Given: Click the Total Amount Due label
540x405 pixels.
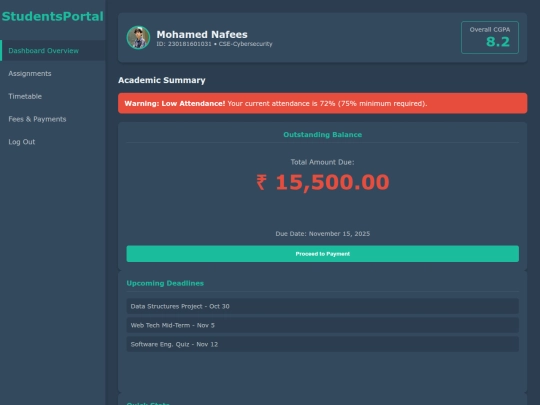Looking at the screenshot, I should 322,162.
